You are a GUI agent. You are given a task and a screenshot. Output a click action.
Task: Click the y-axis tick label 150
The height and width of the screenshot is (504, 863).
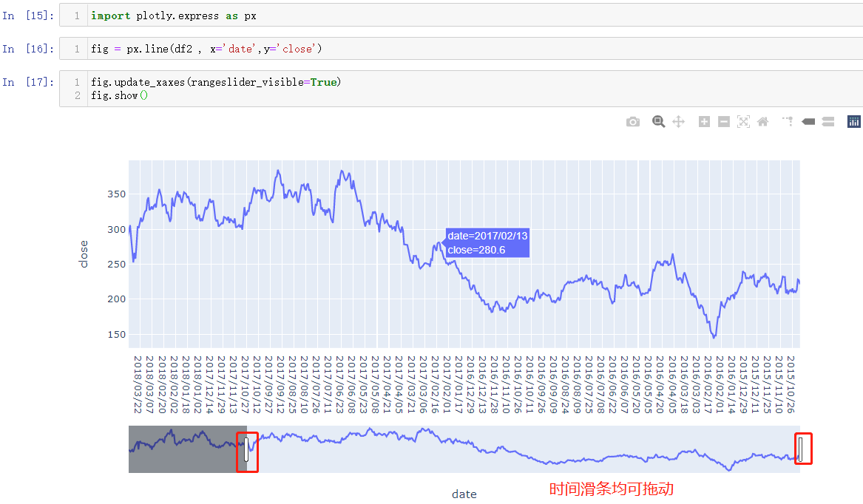coord(117,335)
